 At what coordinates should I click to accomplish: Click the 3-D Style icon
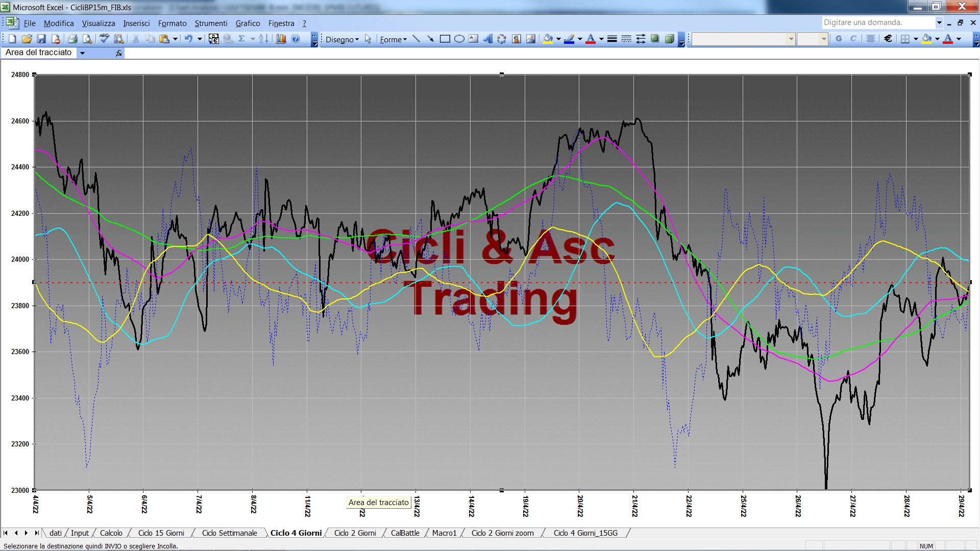(669, 39)
